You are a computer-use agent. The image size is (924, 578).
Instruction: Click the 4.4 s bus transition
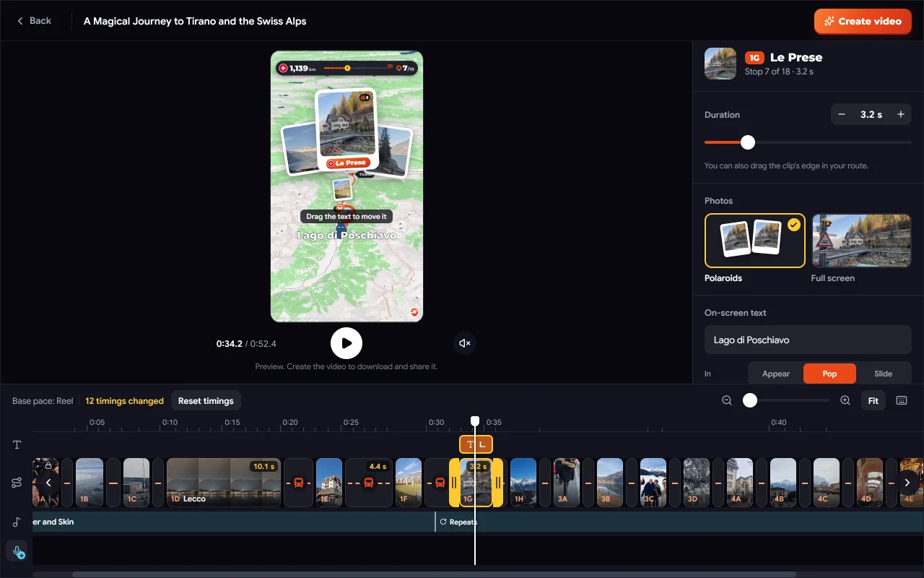pyautogui.click(x=369, y=482)
